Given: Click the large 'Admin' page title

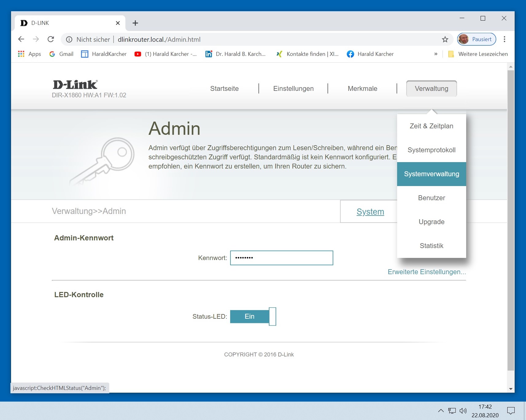Looking at the screenshot, I should 174,128.
